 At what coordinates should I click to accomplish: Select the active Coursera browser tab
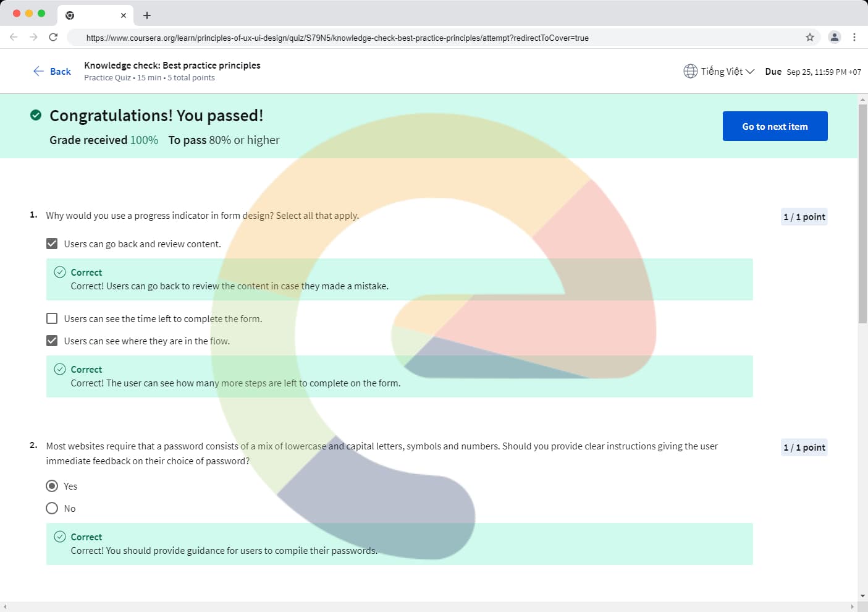[x=93, y=15]
